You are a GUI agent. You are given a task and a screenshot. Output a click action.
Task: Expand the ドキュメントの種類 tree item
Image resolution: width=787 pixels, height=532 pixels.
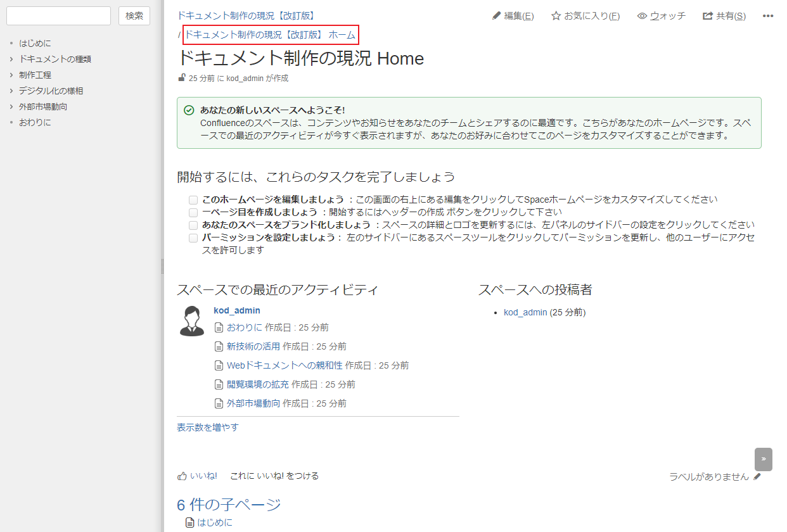point(11,59)
